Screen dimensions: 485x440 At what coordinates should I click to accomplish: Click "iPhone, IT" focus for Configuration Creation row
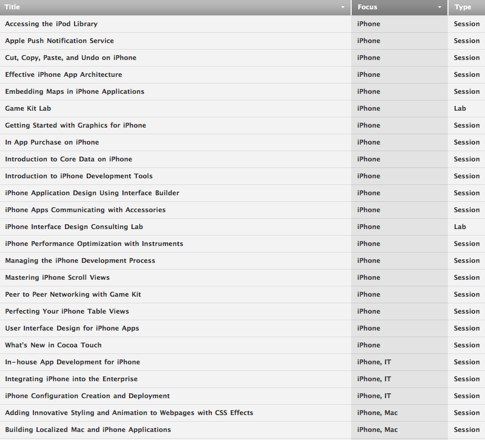(374, 396)
